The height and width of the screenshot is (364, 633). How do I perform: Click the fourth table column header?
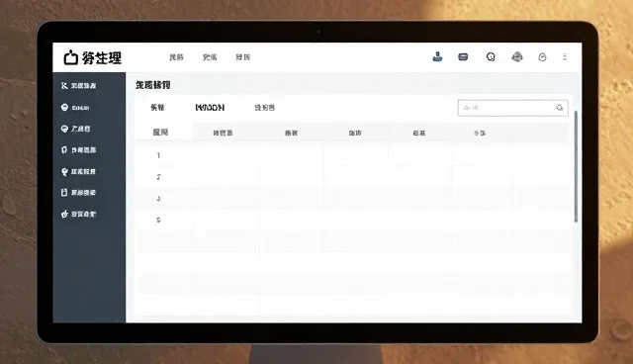[x=355, y=133]
